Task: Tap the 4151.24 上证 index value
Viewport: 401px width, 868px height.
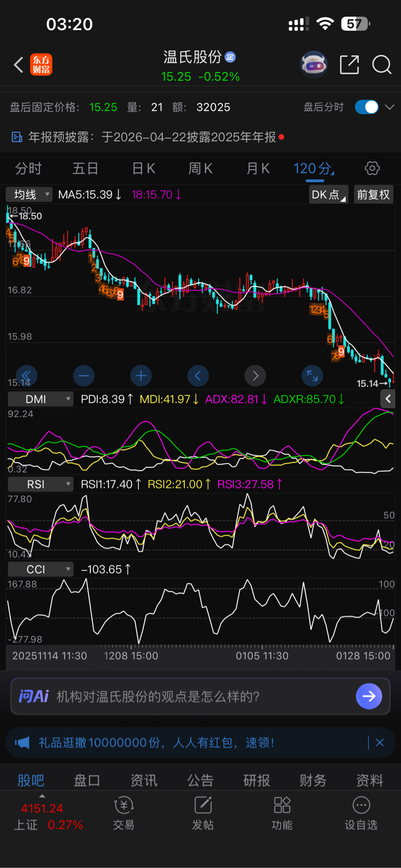Action: point(42,808)
